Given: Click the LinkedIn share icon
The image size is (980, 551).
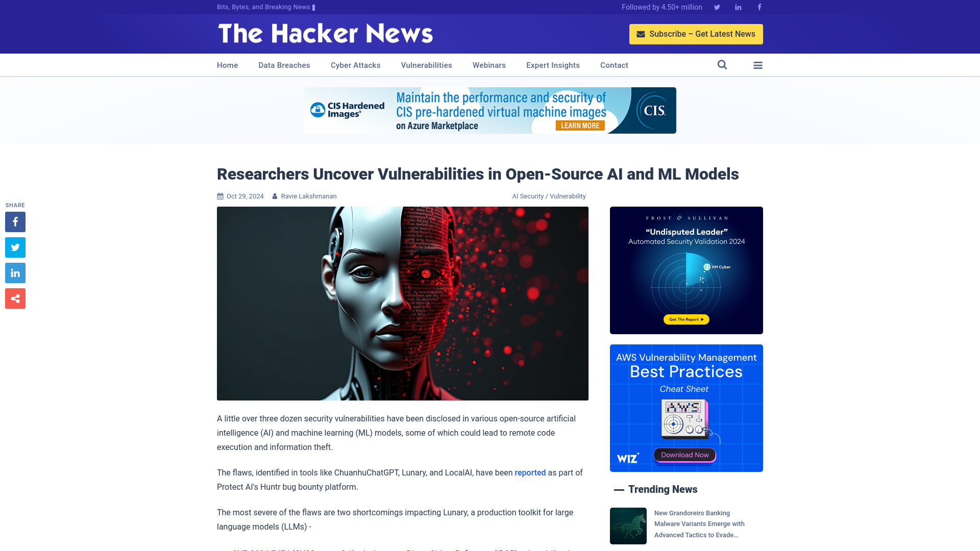Looking at the screenshot, I should click(x=15, y=272).
